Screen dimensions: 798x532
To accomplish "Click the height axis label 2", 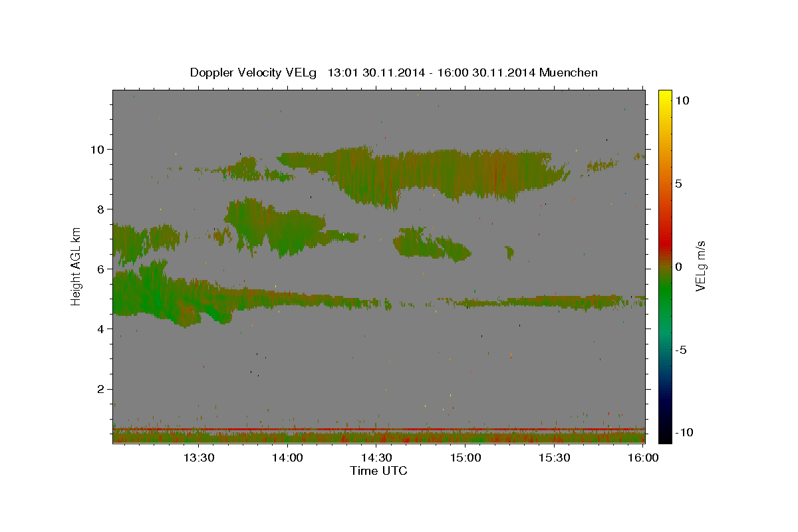I will click(x=102, y=388).
